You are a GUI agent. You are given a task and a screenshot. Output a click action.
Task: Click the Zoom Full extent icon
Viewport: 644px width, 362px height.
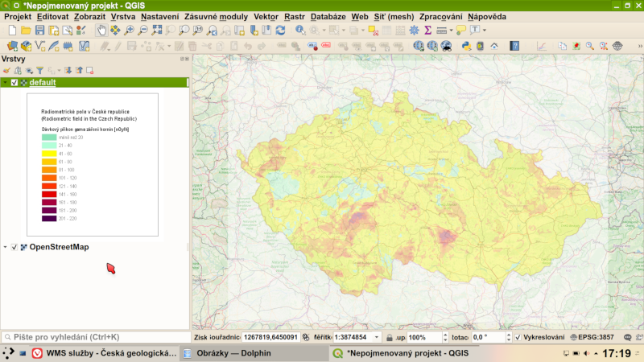(156, 31)
